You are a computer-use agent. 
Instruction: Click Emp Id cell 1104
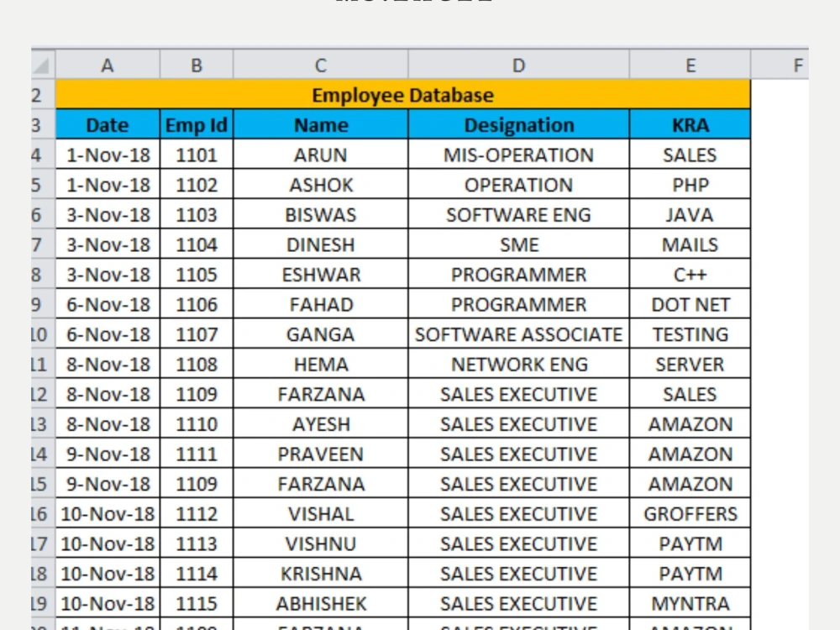pyautogui.click(x=197, y=244)
